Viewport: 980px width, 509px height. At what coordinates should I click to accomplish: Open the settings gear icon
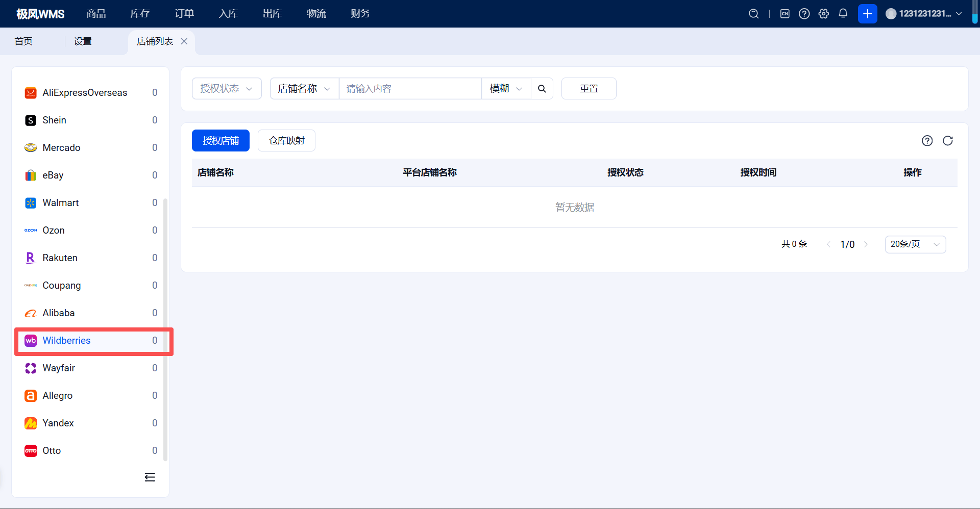point(824,14)
